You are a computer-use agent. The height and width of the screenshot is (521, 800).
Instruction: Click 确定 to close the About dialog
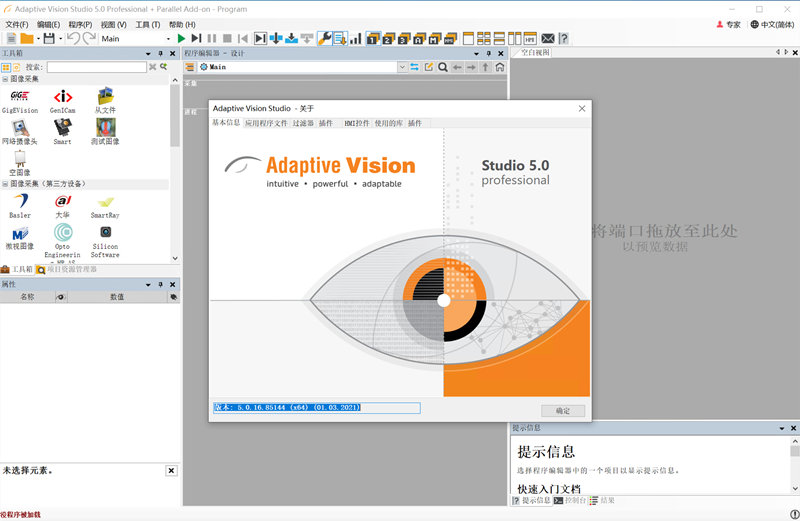click(x=563, y=411)
